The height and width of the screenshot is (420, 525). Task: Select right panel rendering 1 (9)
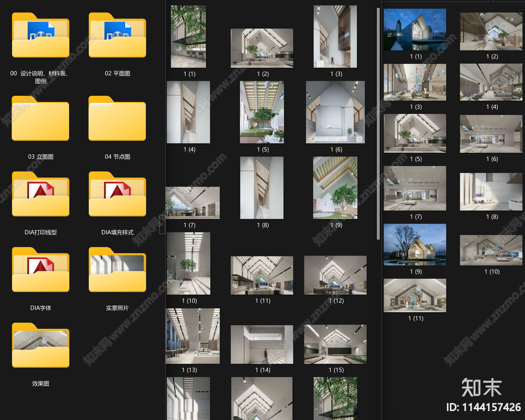pos(415,245)
